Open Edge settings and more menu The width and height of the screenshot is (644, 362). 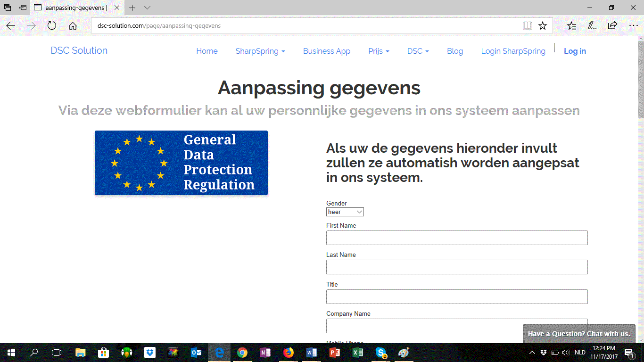pyautogui.click(x=634, y=26)
